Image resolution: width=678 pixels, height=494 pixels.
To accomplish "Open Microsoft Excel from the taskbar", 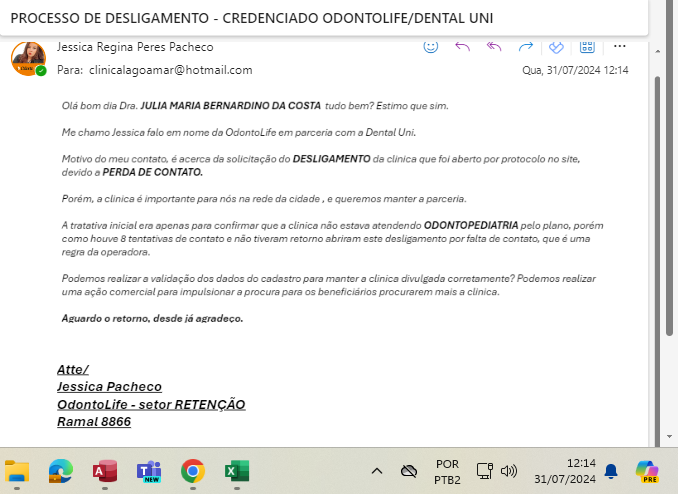I will click(237, 471).
